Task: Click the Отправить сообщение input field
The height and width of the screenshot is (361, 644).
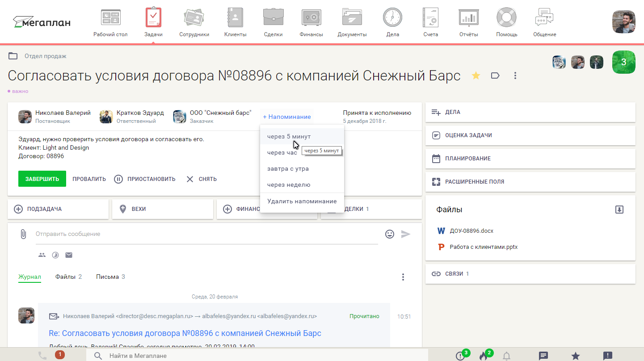Action: click(207, 234)
